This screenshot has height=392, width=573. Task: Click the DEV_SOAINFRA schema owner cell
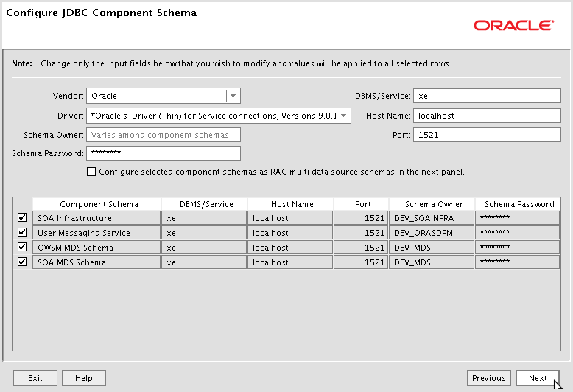(x=432, y=218)
